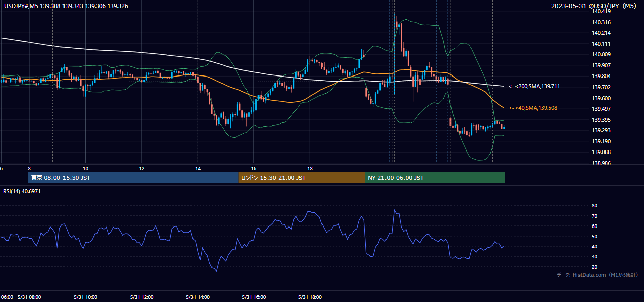Click the 200 SMA 139.711 label
The height and width of the screenshot is (302, 644).
click(534, 87)
